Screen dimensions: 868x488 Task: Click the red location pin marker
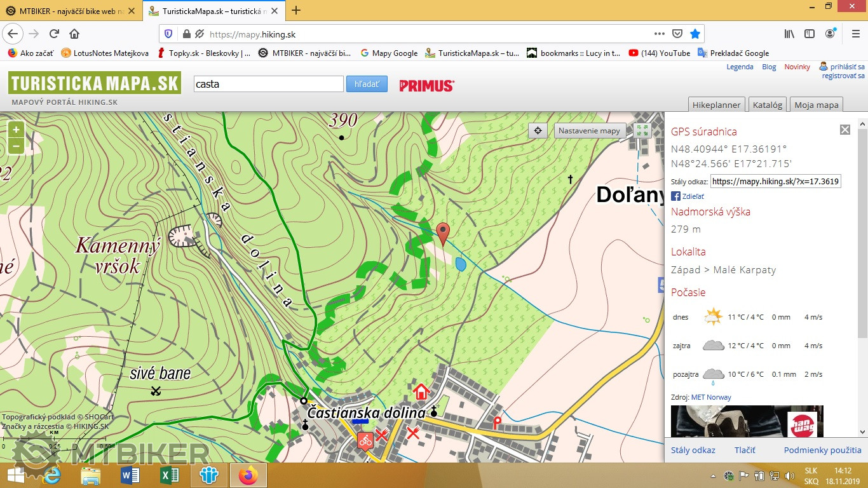pyautogui.click(x=444, y=233)
